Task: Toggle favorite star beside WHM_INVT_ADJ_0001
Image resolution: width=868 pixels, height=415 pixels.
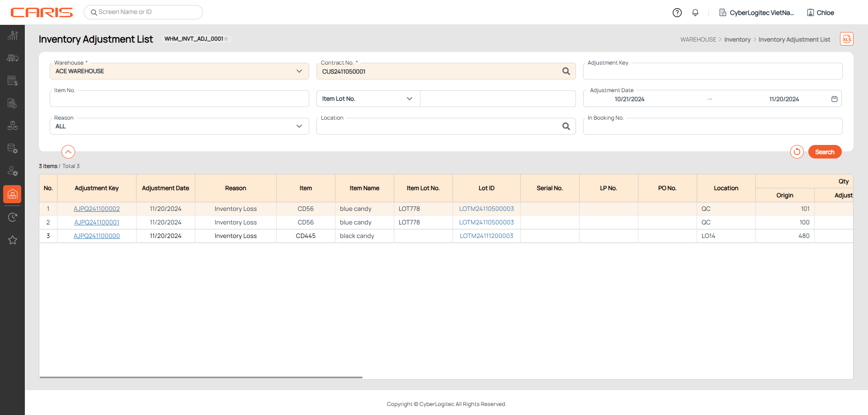Action: pyautogui.click(x=226, y=39)
